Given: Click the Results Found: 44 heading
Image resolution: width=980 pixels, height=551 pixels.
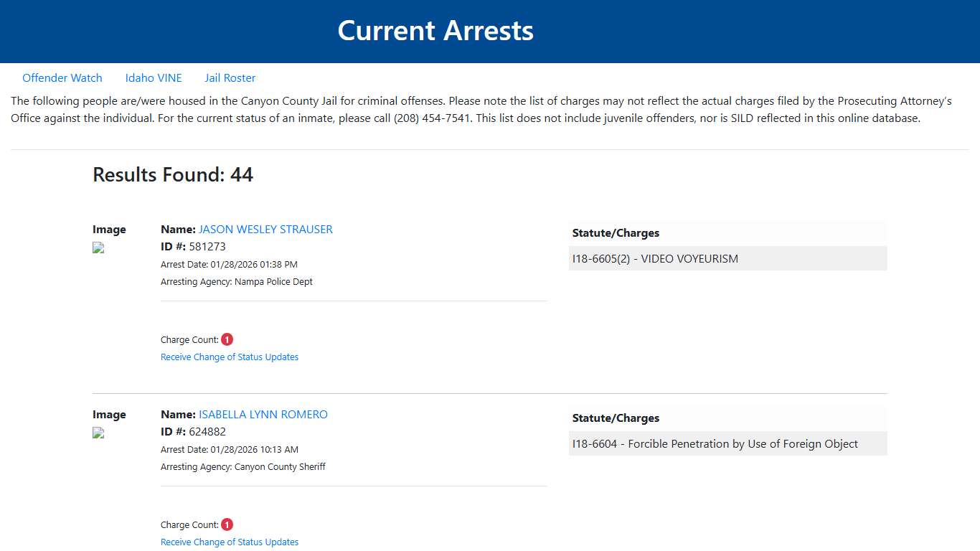Looking at the screenshot, I should 172,174.
